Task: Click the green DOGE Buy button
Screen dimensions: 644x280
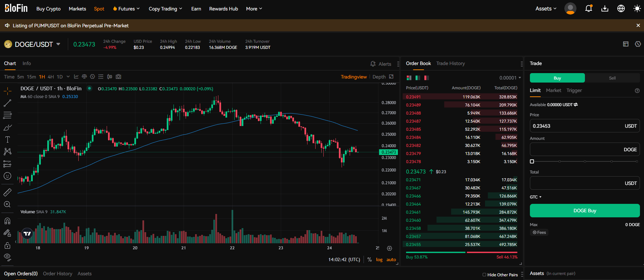Action: coord(585,211)
